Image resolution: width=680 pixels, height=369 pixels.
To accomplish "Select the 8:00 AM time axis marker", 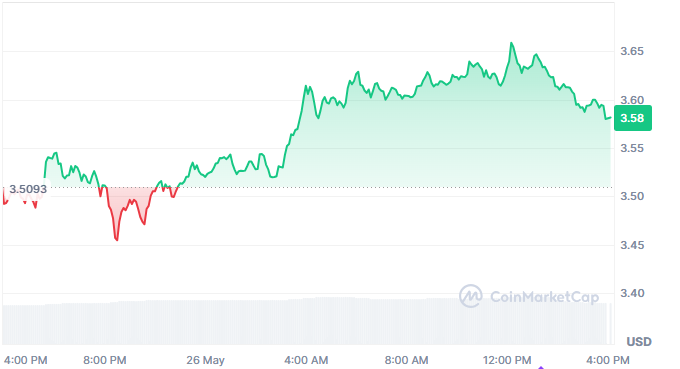I will [x=406, y=360].
